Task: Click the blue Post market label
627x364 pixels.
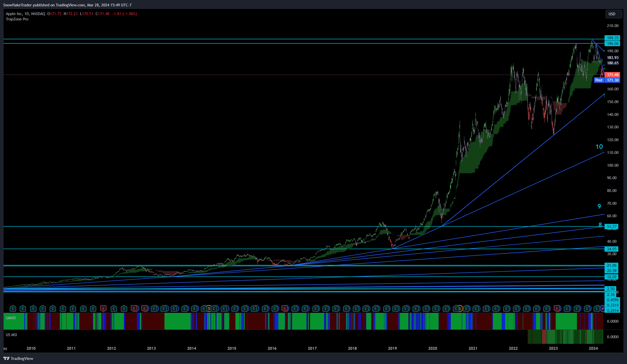Action: 599,80
